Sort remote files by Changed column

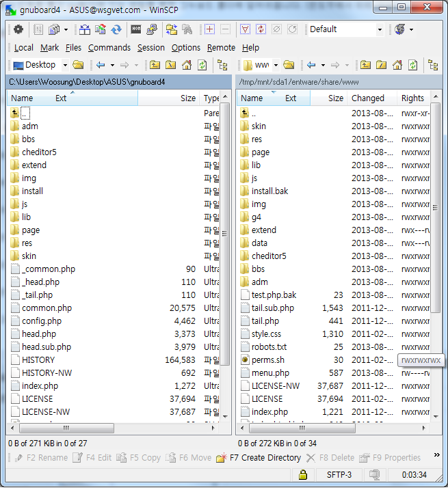[x=368, y=98]
